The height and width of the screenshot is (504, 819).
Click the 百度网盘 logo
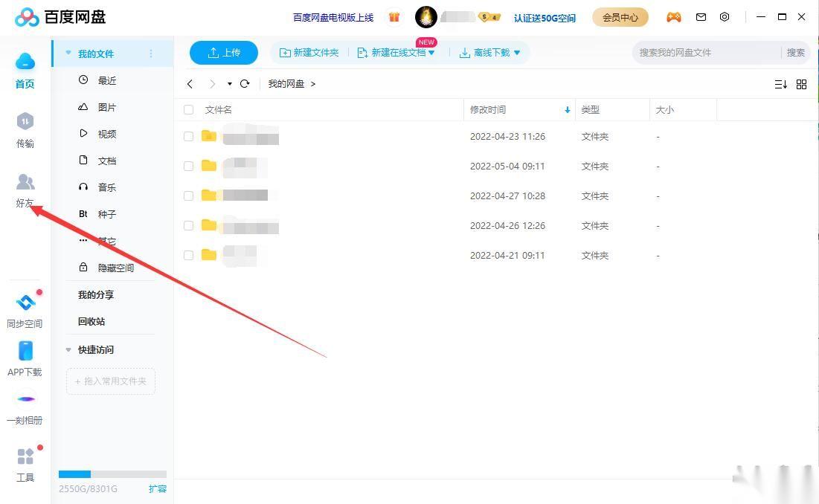[60, 17]
